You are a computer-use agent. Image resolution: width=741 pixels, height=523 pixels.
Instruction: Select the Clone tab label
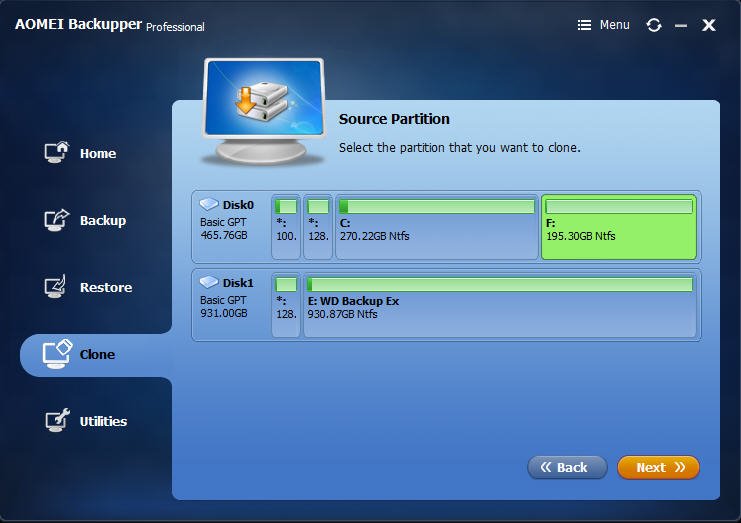[x=97, y=354]
